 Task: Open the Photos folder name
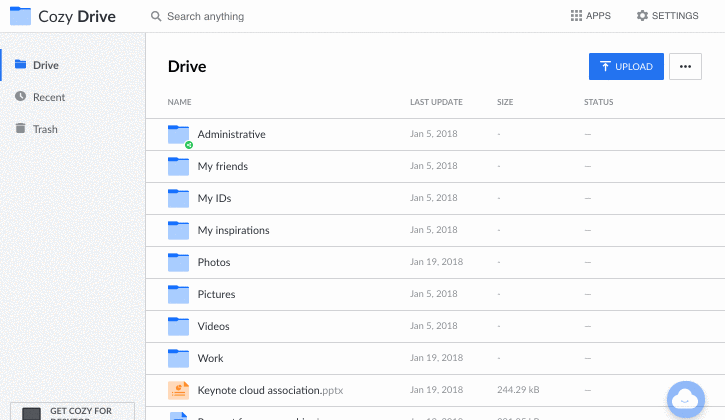click(x=214, y=262)
